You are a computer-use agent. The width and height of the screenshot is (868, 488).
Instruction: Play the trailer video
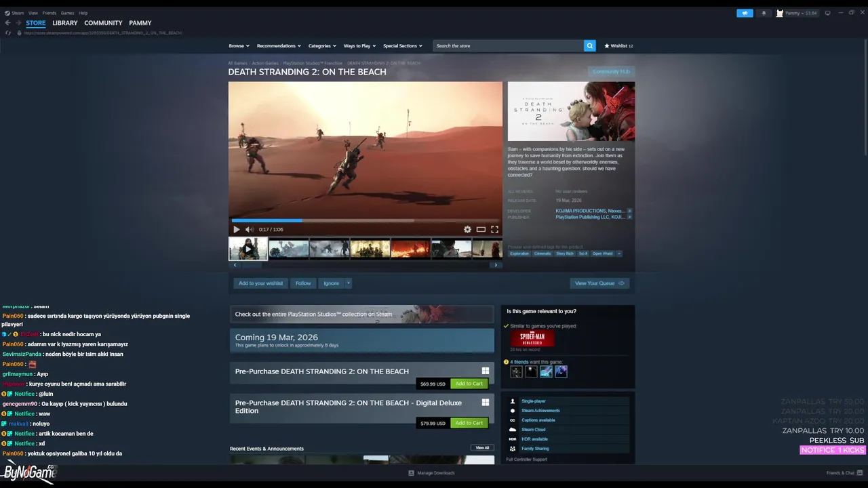click(x=237, y=229)
